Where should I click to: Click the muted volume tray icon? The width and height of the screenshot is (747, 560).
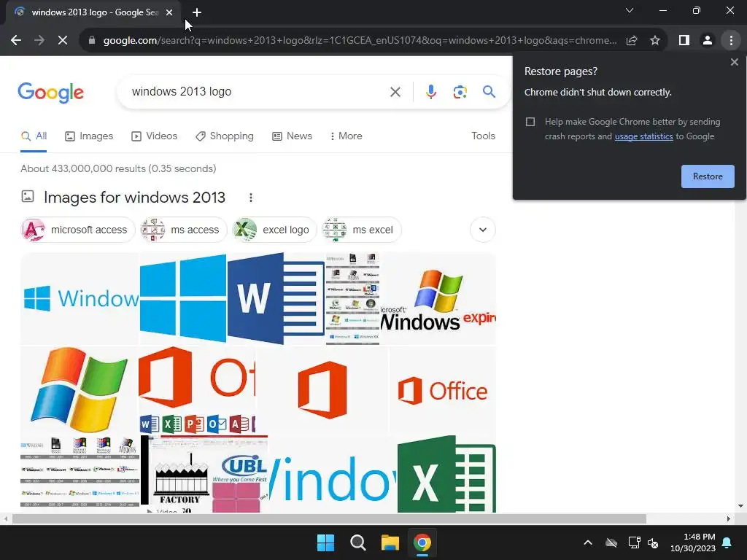click(x=653, y=542)
